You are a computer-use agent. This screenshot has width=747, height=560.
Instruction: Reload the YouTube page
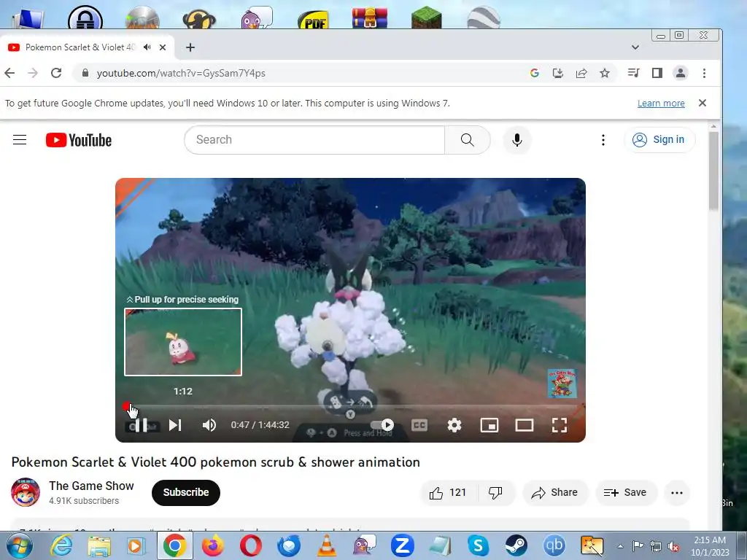click(x=56, y=73)
